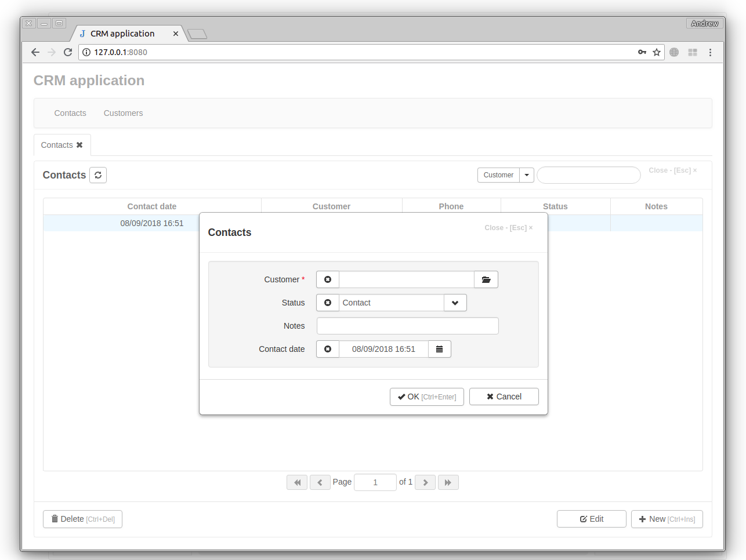Sort by Notes column header

tap(656, 206)
